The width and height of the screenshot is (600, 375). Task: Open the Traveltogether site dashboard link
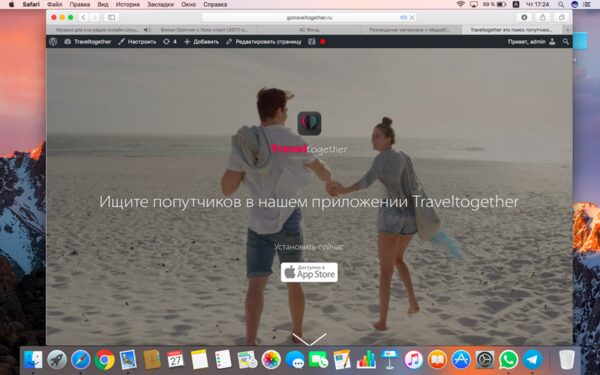pyautogui.click(x=88, y=42)
